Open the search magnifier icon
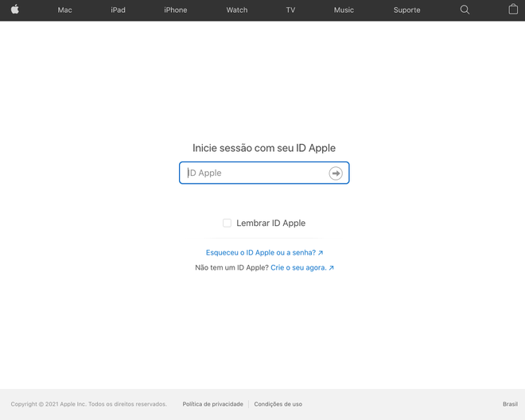The width and height of the screenshot is (525, 420). point(465,10)
